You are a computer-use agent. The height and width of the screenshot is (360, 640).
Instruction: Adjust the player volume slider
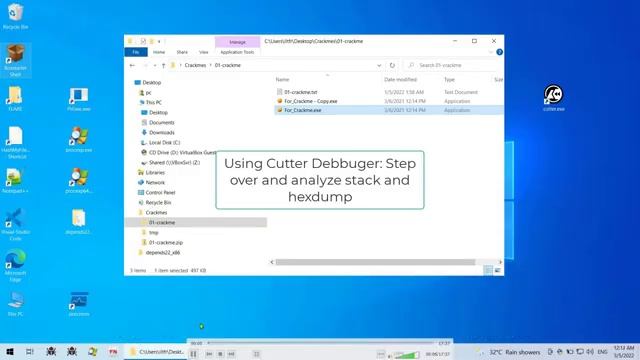point(406,355)
